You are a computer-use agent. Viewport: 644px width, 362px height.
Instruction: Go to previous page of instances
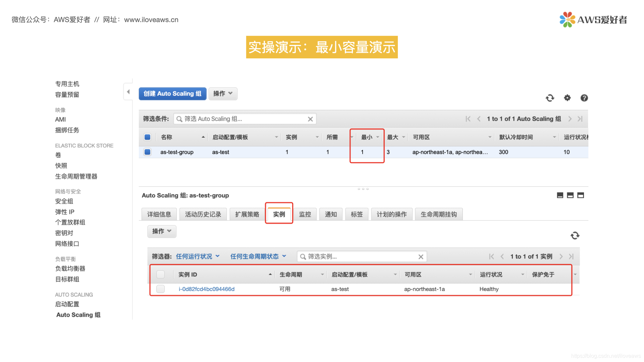coord(502,257)
